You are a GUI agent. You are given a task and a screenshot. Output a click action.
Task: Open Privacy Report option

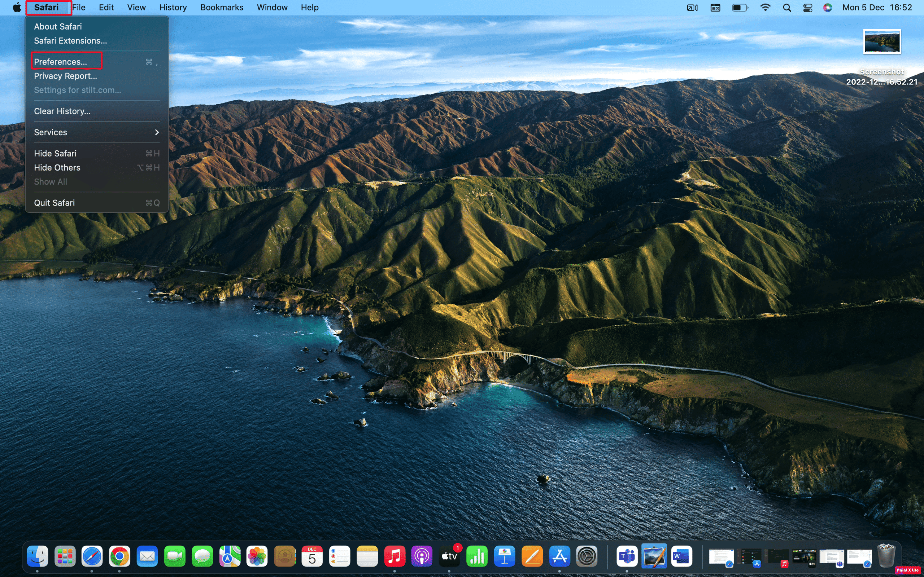point(65,75)
